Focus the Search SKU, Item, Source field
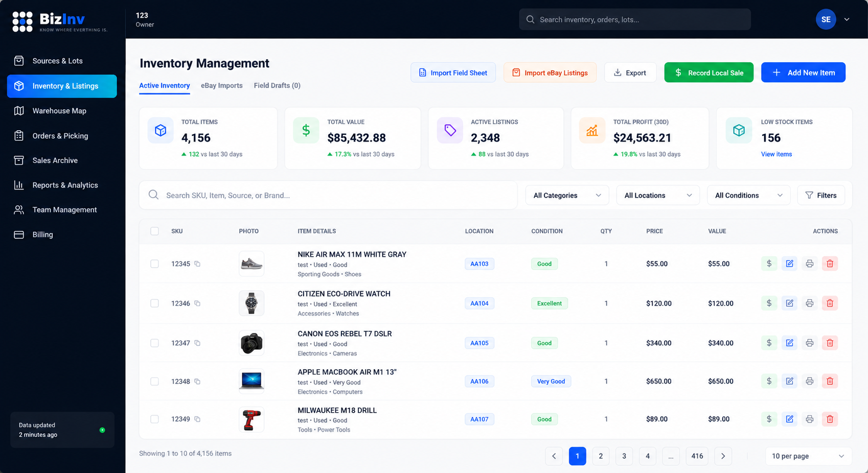Image resolution: width=868 pixels, height=473 pixels. [x=328, y=195]
